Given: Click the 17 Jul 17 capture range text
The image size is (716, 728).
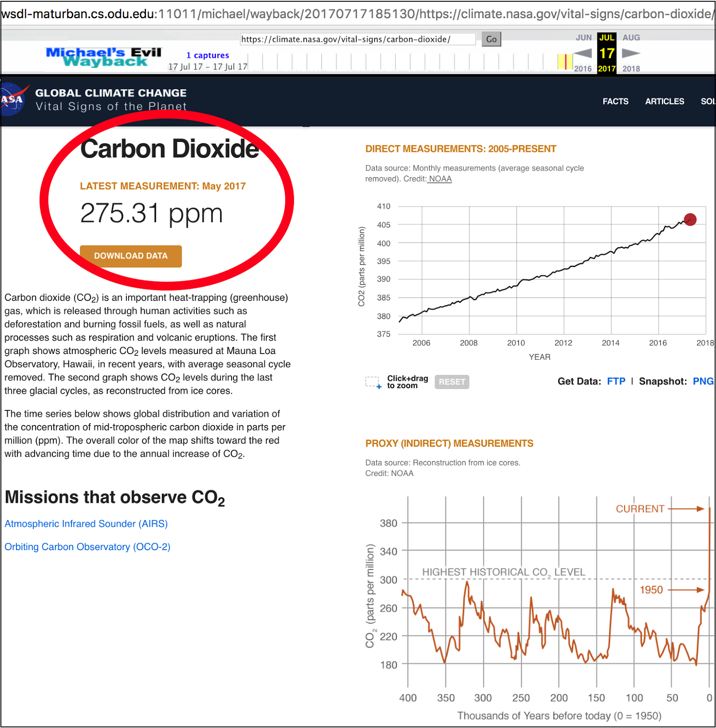Looking at the screenshot, I should click(208, 66).
